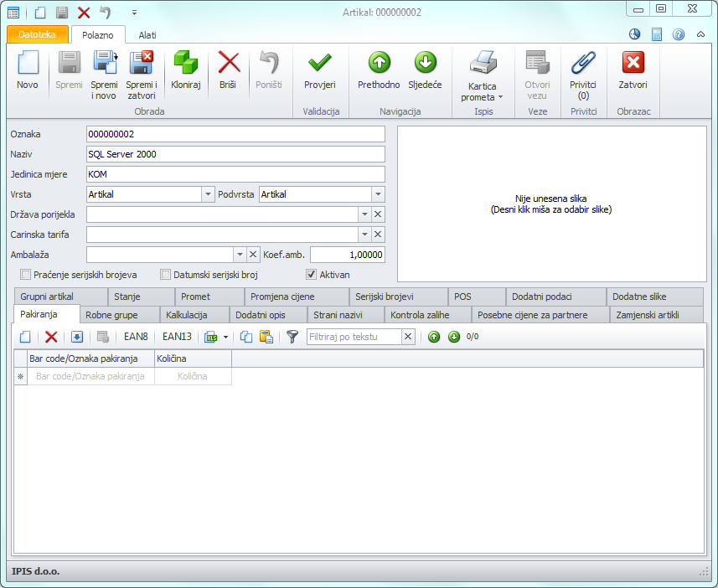Open the Vrsta dropdown

click(208, 194)
